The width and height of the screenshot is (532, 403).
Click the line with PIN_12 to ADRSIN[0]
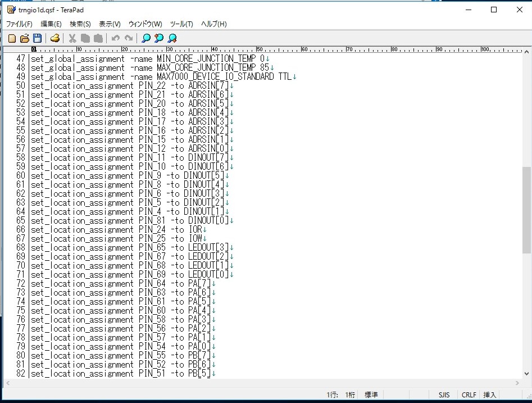(x=130, y=149)
